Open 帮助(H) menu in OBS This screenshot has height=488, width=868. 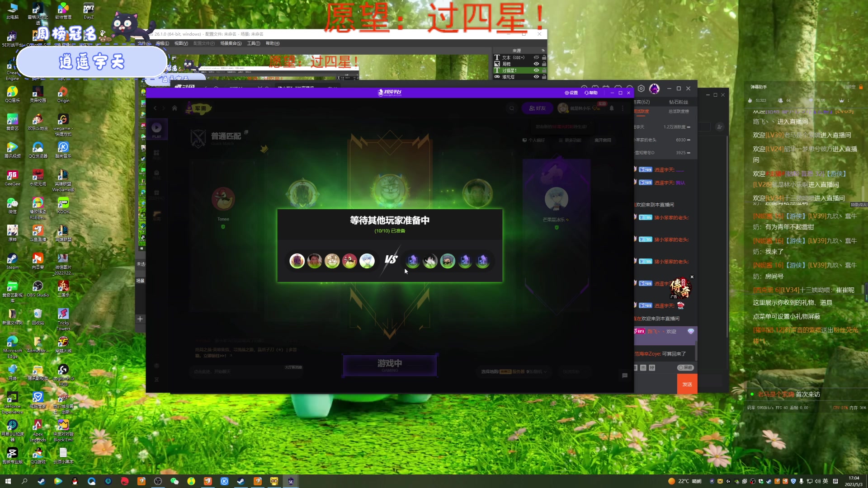(x=273, y=43)
